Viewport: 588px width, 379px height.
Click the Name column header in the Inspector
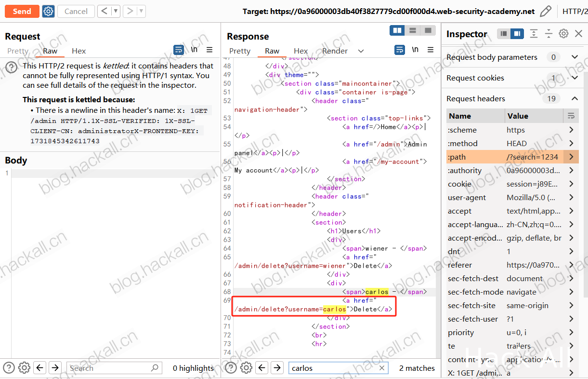pos(475,116)
